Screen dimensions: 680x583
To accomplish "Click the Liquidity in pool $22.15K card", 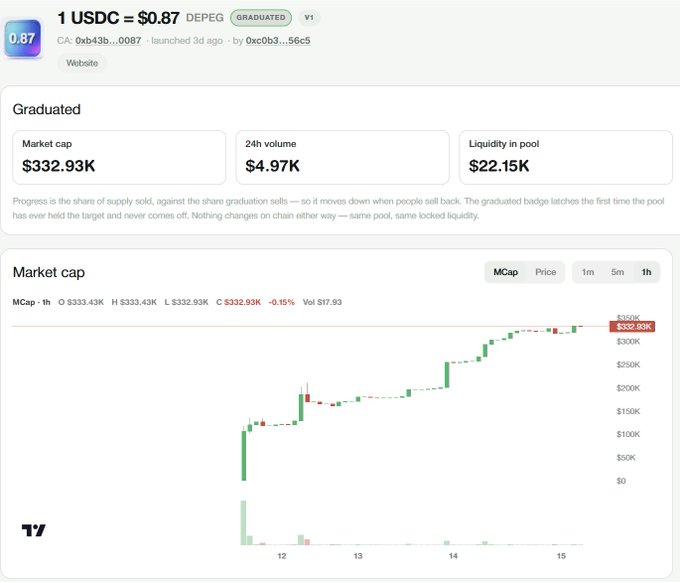I will 566,157.
